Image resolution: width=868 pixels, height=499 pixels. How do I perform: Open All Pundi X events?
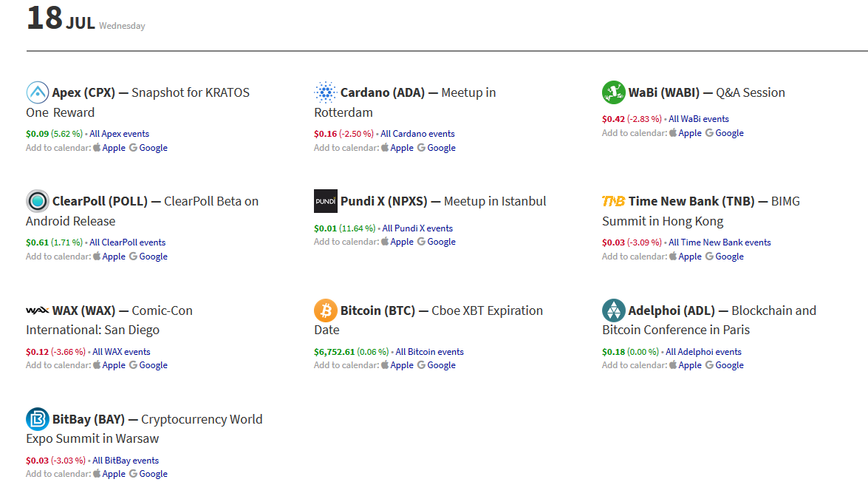point(417,228)
